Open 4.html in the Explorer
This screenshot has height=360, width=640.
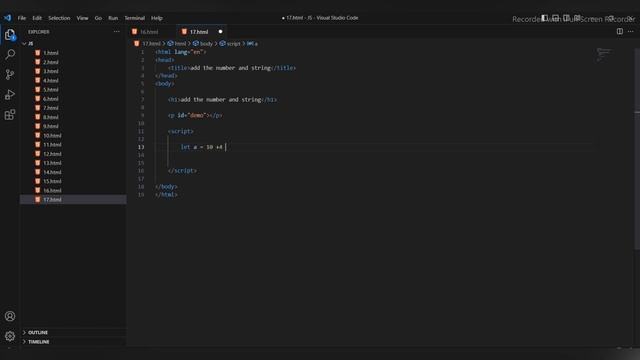[51, 80]
